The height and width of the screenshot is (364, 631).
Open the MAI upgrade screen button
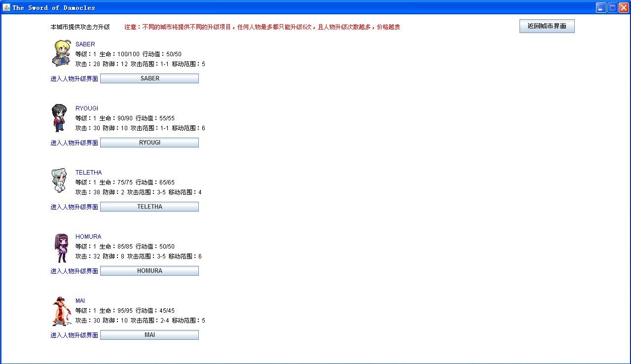click(149, 335)
